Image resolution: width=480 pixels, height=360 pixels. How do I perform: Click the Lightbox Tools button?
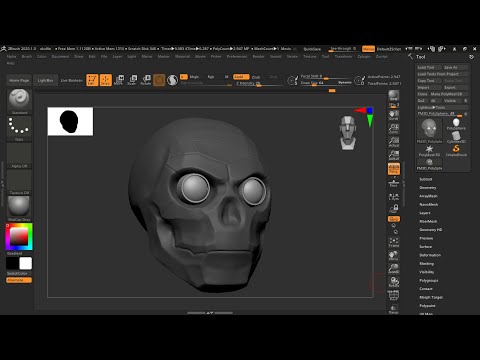(442, 107)
